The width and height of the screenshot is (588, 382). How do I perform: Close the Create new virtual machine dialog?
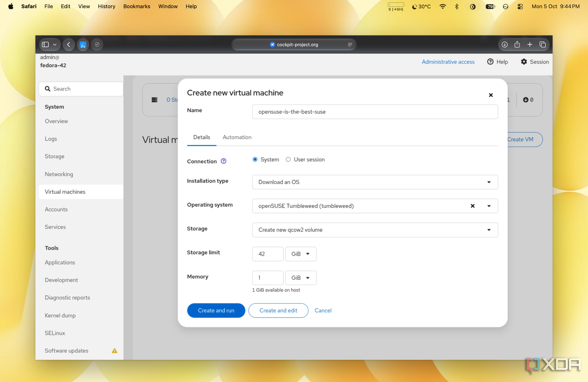coord(491,95)
